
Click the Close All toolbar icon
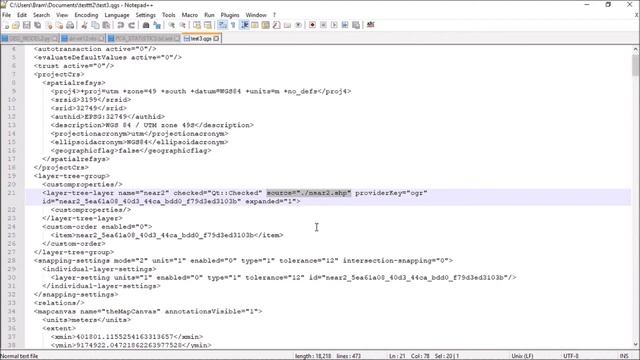(x=59, y=25)
